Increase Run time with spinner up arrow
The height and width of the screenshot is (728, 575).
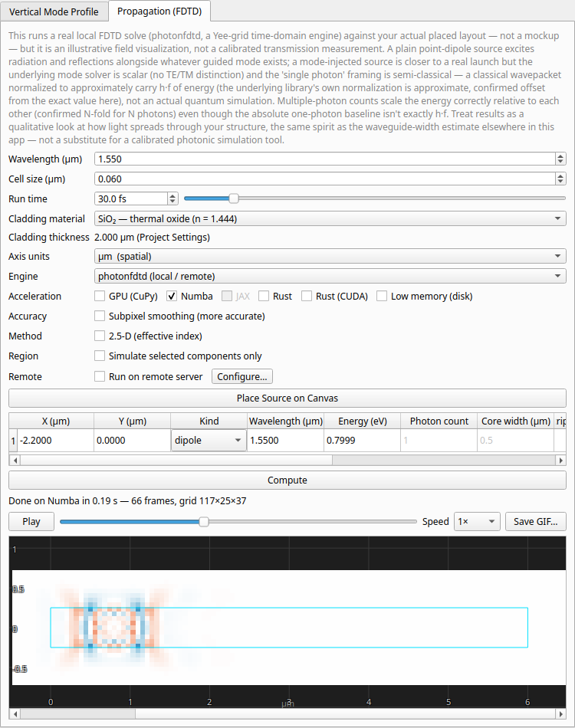(172, 196)
